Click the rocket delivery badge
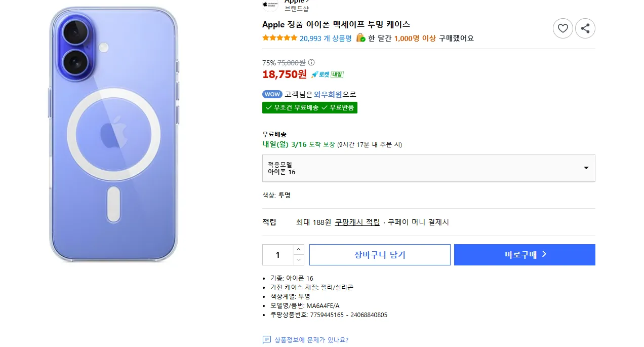644x347 pixels. [327, 74]
